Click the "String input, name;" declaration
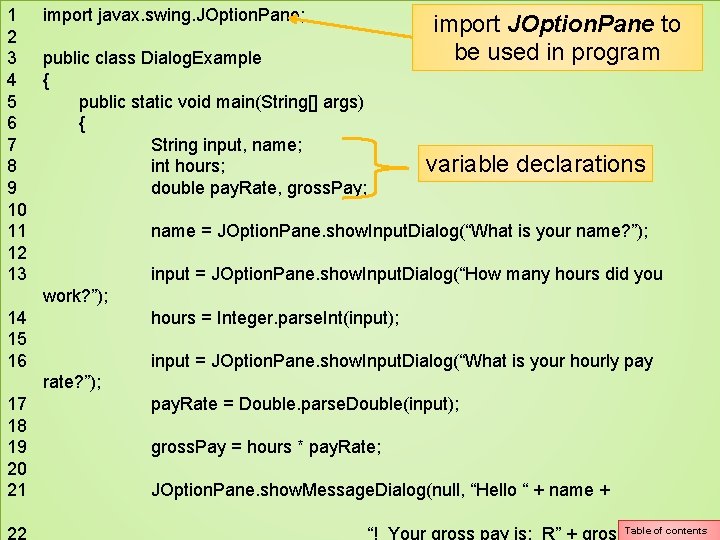720x540 pixels. pyautogui.click(x=227, y=145)
